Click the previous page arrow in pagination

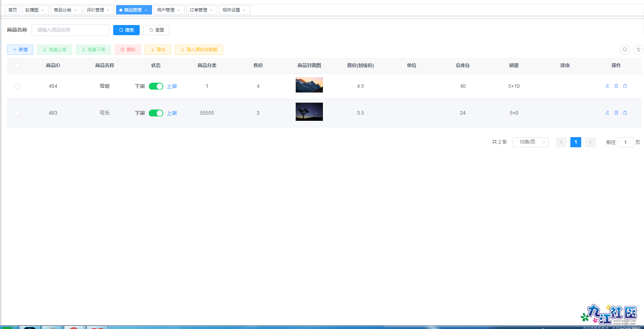[x=561, y=142]
